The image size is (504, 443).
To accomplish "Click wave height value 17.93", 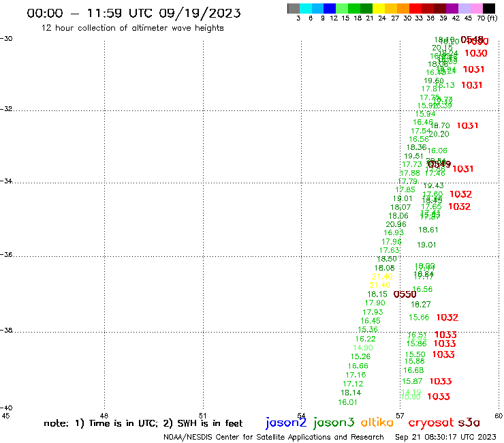I will tap(373, 312).
